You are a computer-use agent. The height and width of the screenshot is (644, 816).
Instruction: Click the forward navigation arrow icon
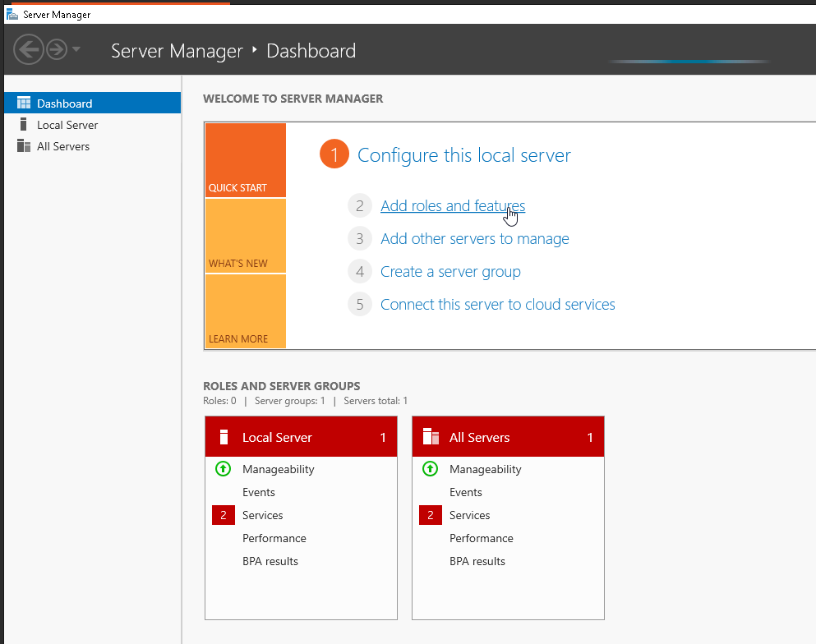[x=56, y=50]
